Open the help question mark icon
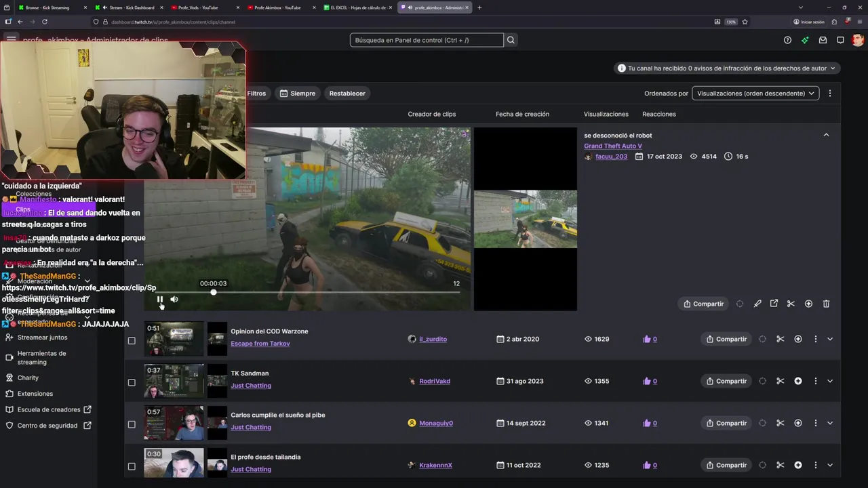This screenshot has width=868, height=488. [x=787, y=40]
